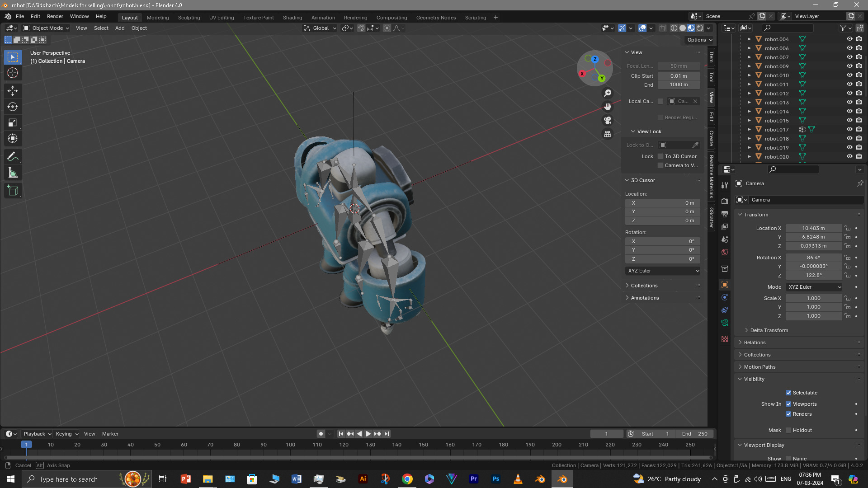Image resolution: width=868 pixels, height=488 pixels.
Task: Open Photoshop from the taskbar
Action: coord(496,479)
